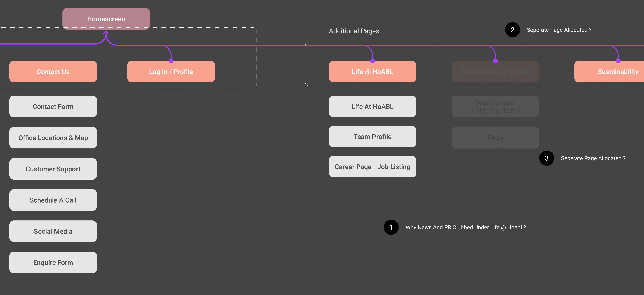Viewport: 644px width, 295px height.
Task: Click purple connector dot above Life @ HoABL
Action: (x=373, y=61)
